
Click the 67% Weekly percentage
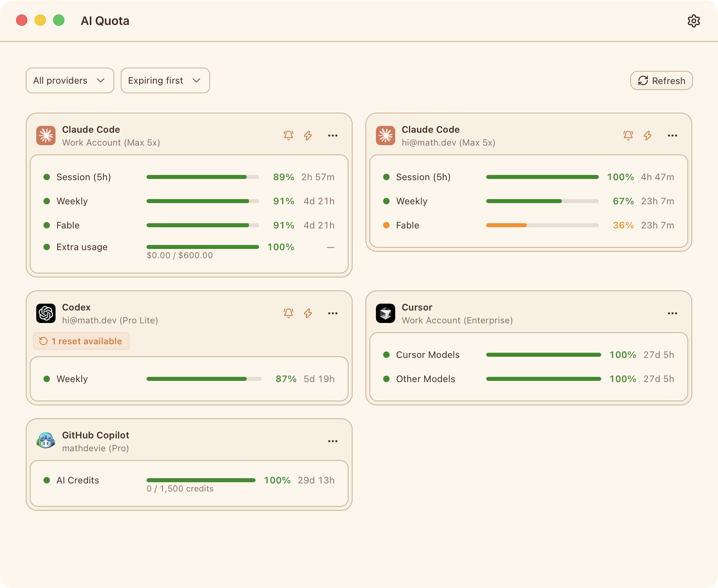[623, 201]
